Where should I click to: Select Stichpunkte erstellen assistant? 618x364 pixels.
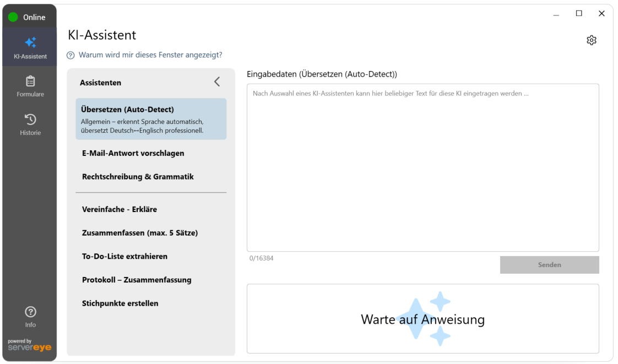pyautogui.click(x=120, y=303)
